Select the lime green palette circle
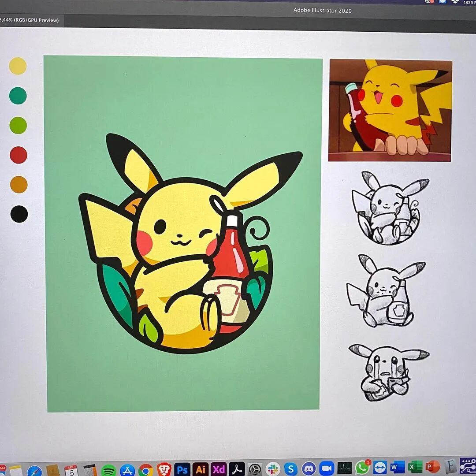Image resolution: width=476 pixels, height=476 pixels. tap(18, 125)
